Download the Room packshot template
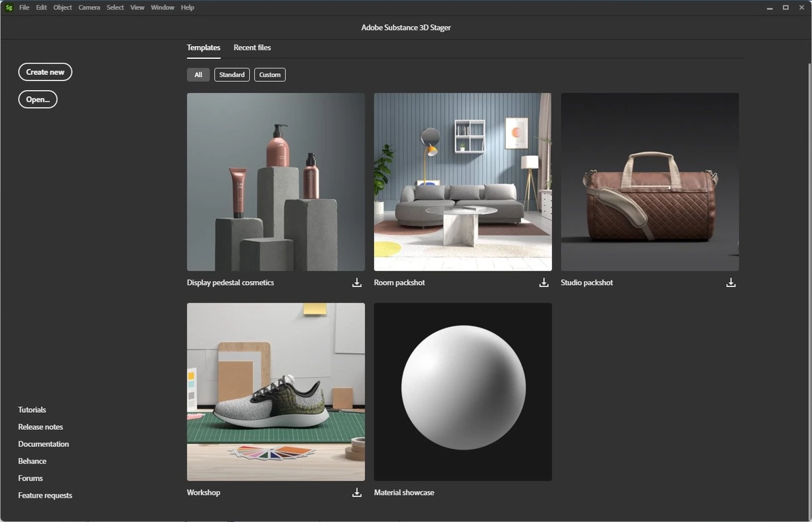The width and height of the screenshot is (812, 522). point(543,283)
